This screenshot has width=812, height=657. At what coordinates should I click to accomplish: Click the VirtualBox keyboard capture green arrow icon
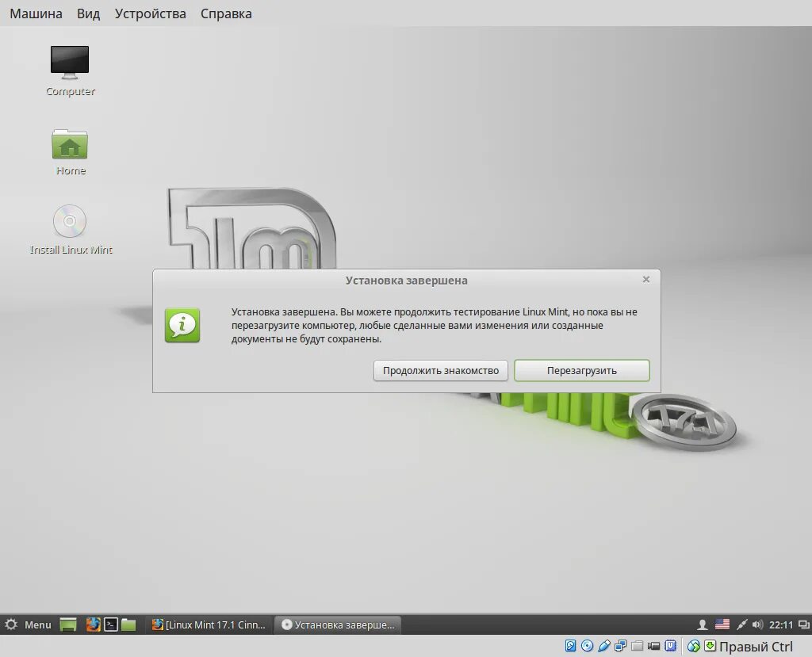710,646
